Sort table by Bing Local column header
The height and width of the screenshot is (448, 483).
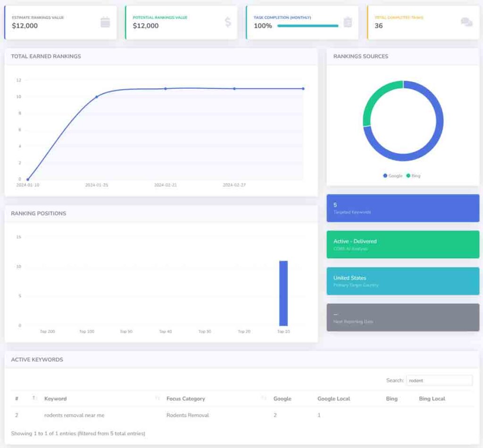[x=432, y=398]
